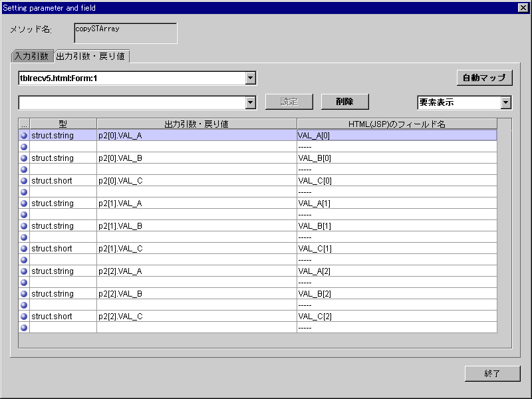The width and height of the screenshot is (532, 399).
Task: Click the blue sphere icon beside p2[2].VAL_A
Action: click(24, 271)
